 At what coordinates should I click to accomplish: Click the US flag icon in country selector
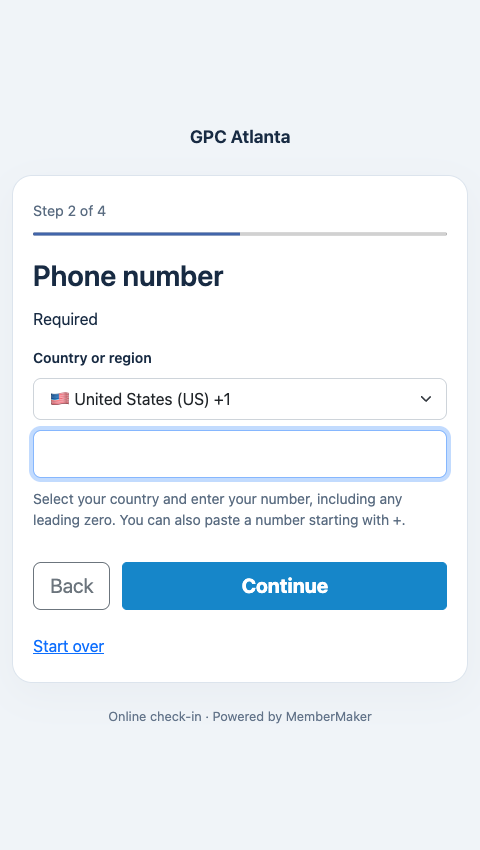coord(60,400)
